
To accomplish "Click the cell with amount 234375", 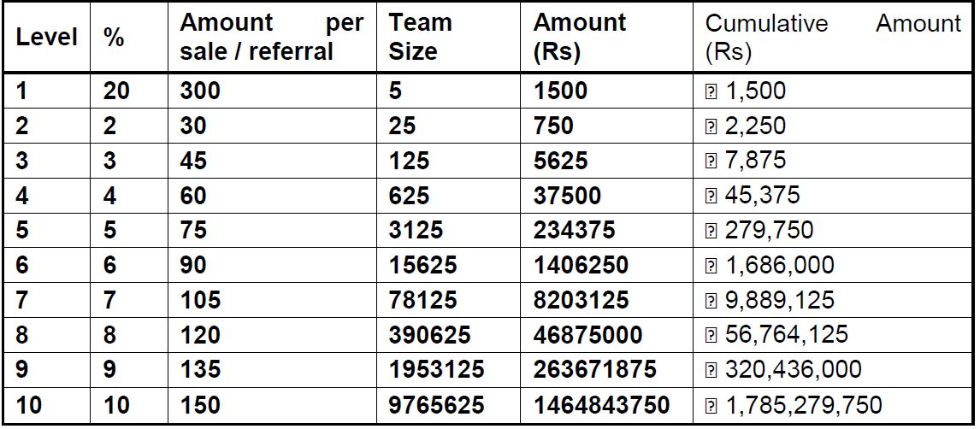I will [x=574, y=231].
